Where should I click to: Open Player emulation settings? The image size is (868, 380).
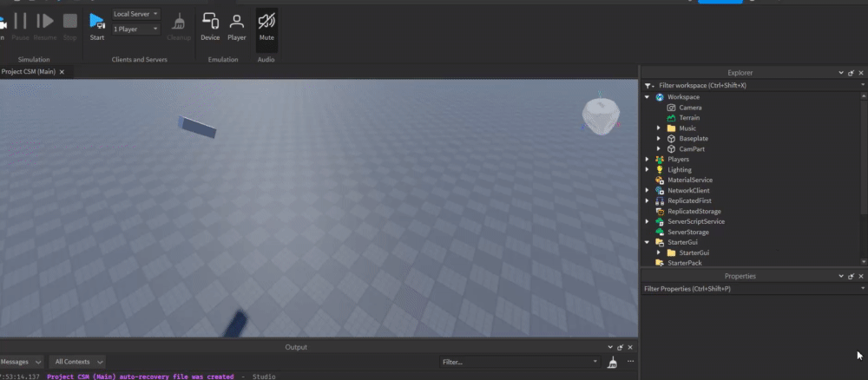click(236, 26)
